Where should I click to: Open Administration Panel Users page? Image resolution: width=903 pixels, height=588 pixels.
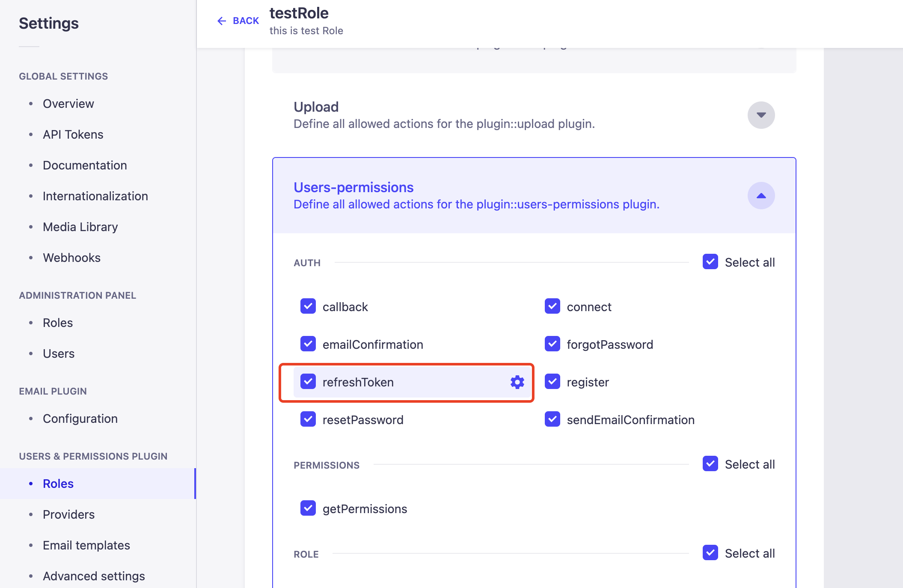click(x=59, y=353)
